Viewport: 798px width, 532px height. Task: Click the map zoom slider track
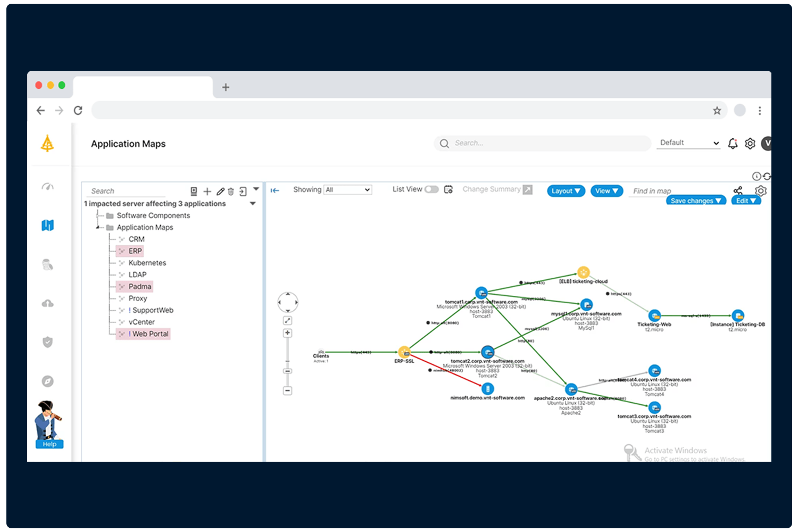pos(287,351)
